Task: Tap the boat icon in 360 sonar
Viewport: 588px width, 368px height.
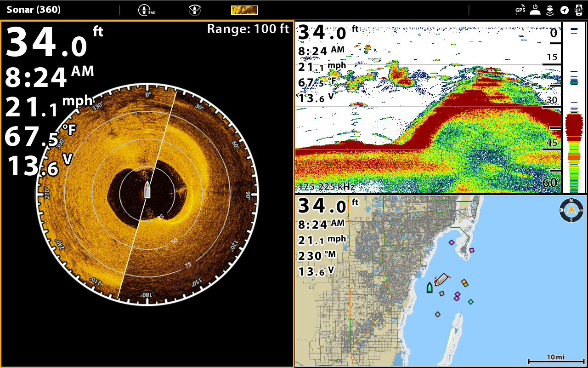Action: coord(147,190)
